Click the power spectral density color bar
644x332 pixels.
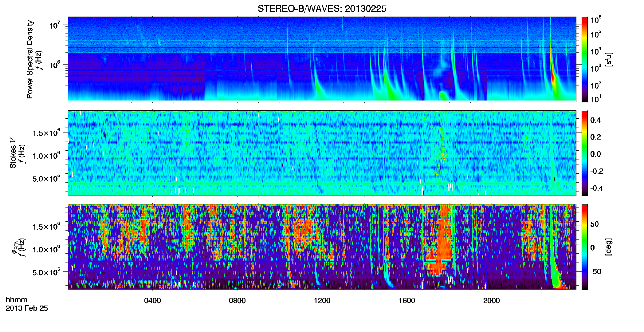coord(585,59)
